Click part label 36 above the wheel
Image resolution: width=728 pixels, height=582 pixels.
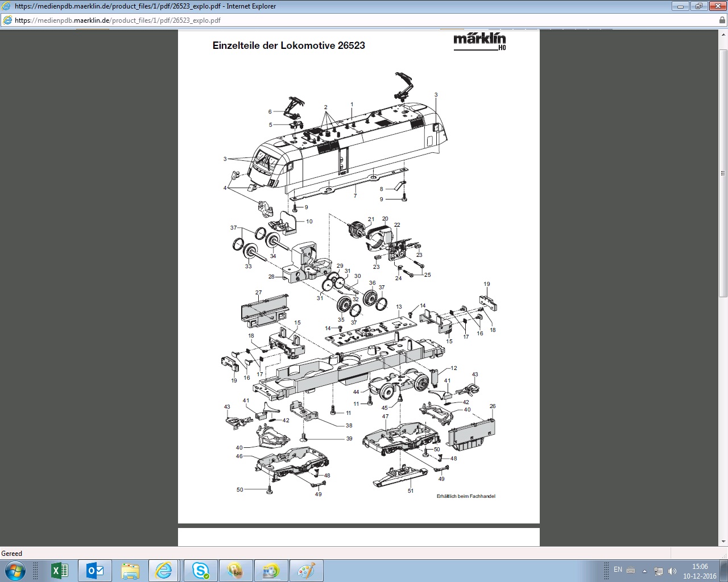372,283
